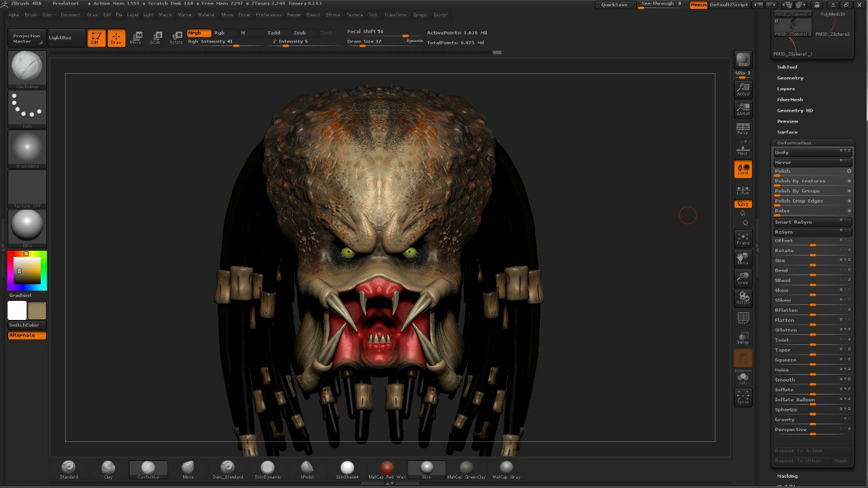868x488 pixels.
Task: Toggle XYZ rotation mode
Action: click(x=743, y=204)
